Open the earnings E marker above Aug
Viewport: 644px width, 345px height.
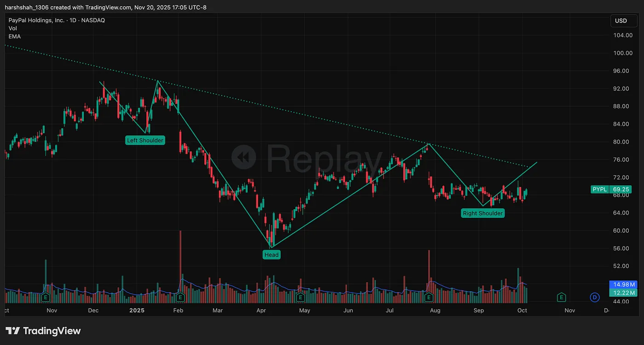tap(429, 298)
